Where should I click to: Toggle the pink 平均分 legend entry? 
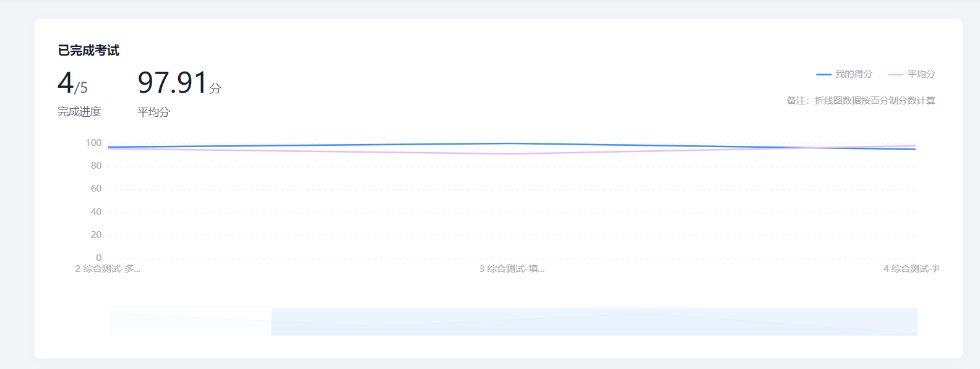(x=911, y=74)
